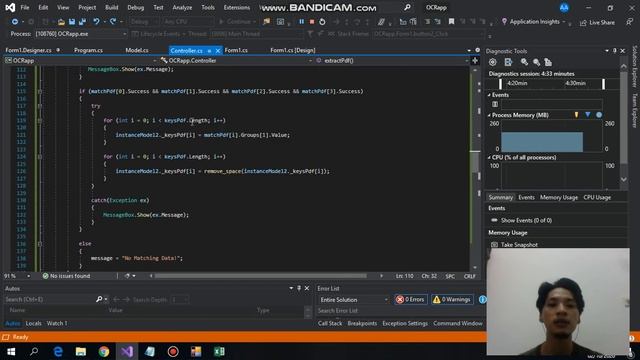
Task: Collapse the Process Memory (MB) section
Action: coord(489,115)
